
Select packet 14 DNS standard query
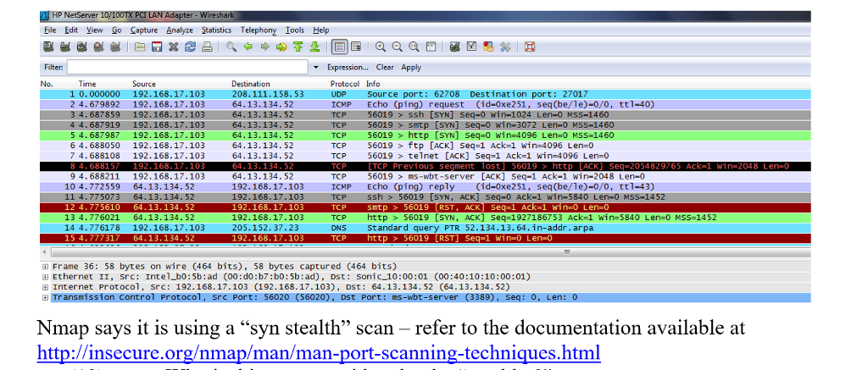[x=426, y=229]
